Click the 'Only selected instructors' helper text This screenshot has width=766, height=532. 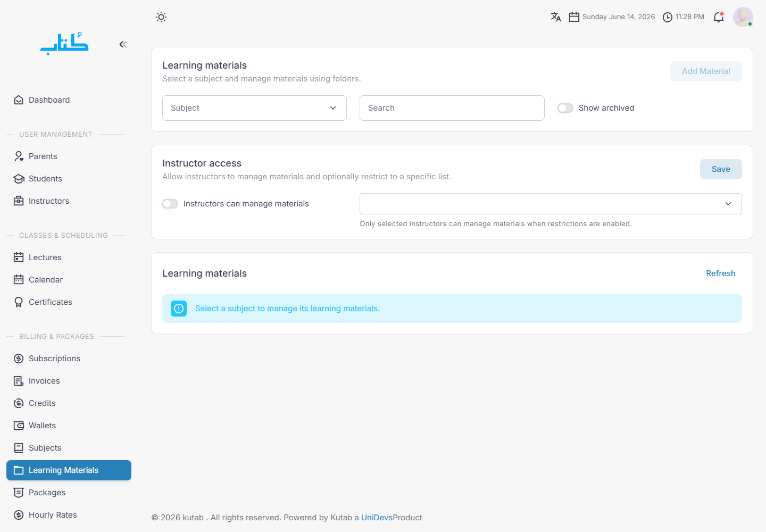(x=496, y=224)
